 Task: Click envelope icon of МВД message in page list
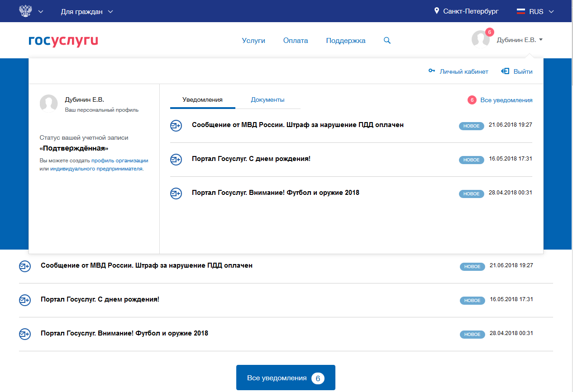click(24, 266)
